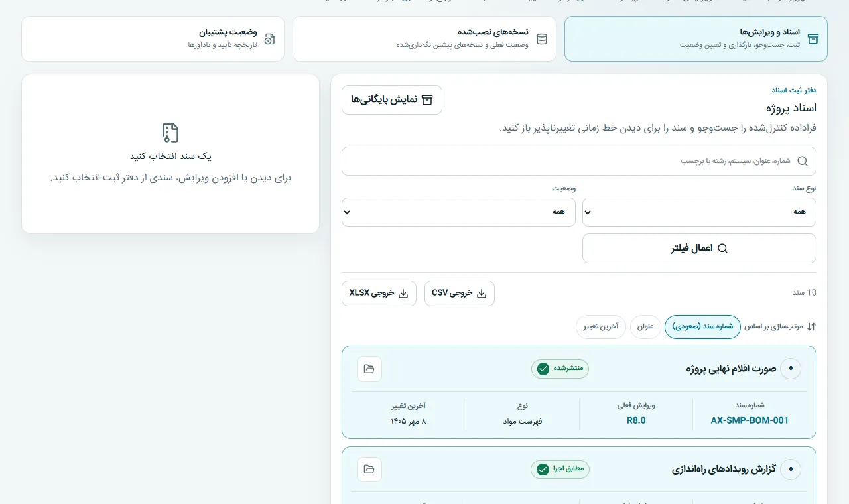Click the backup file icon in وضعیت پشتیبان
Viewport: 849px width, 504px height.
[x=269, y=39]
